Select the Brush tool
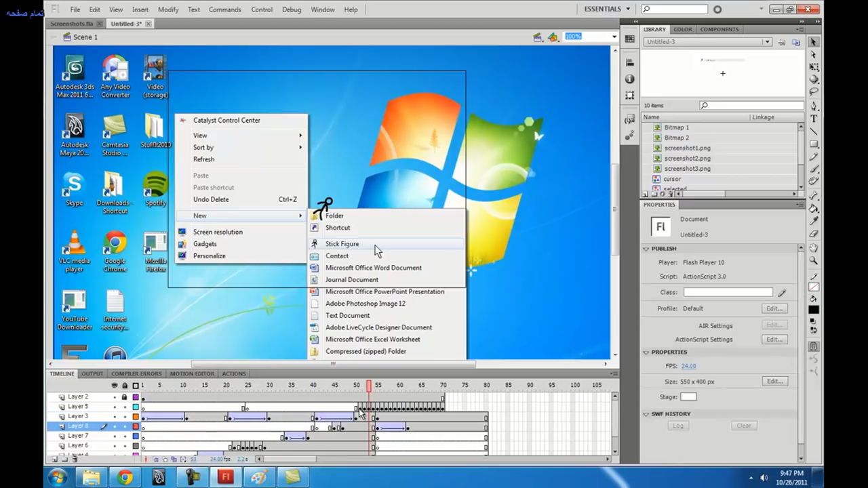 pos(814,167)
